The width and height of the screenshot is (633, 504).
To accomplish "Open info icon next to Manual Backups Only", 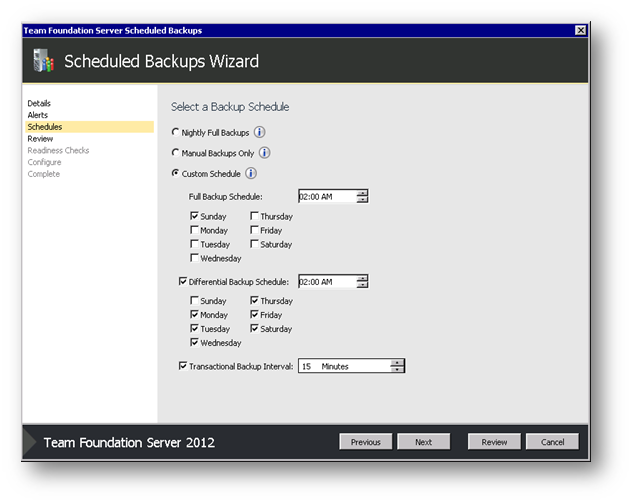I will coord(264,153).
